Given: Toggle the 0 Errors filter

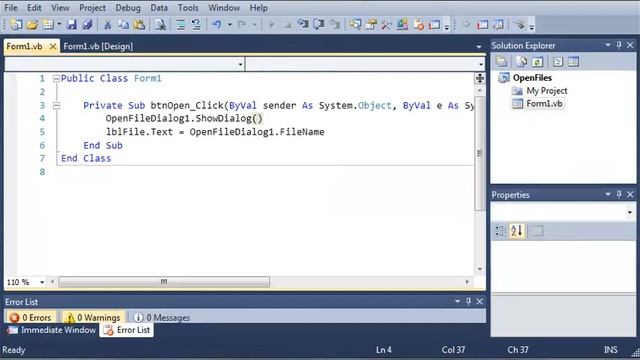Looking at the screenshot, I should 31,317.
